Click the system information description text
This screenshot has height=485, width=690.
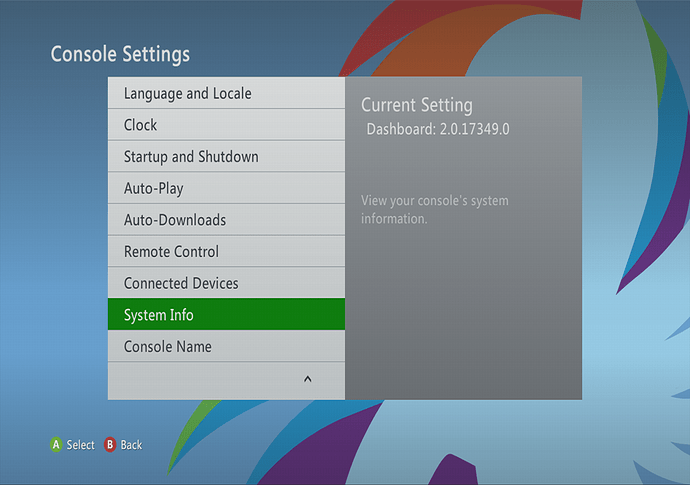(434, 209)
